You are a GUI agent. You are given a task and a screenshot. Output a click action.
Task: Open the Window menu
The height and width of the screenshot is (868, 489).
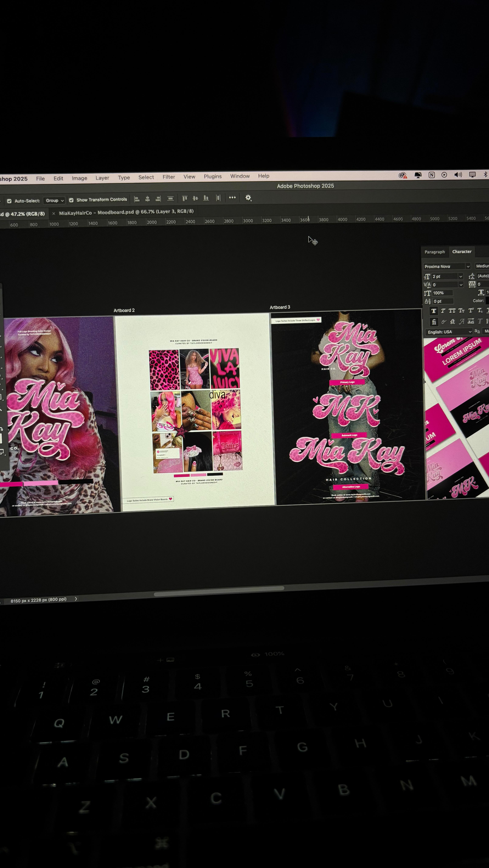240,176
